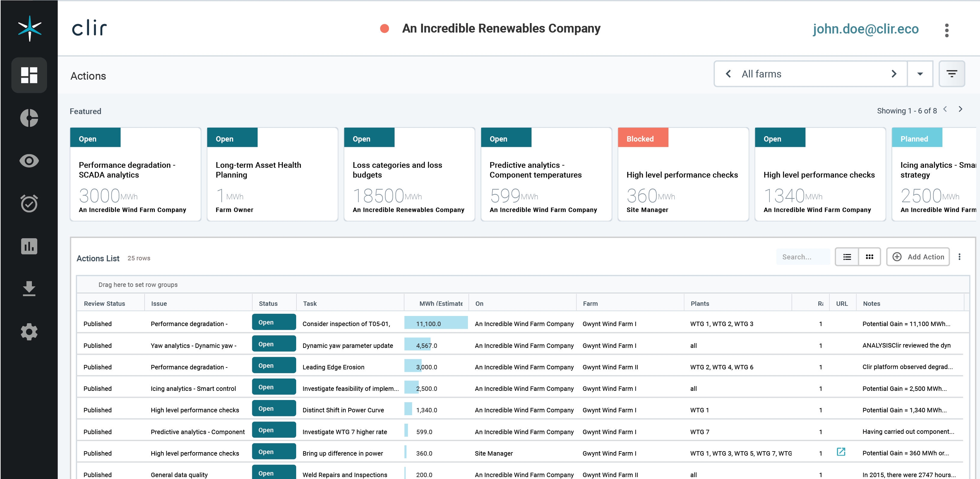Show next featured cards page
The image size is (980, 479).
961,109
